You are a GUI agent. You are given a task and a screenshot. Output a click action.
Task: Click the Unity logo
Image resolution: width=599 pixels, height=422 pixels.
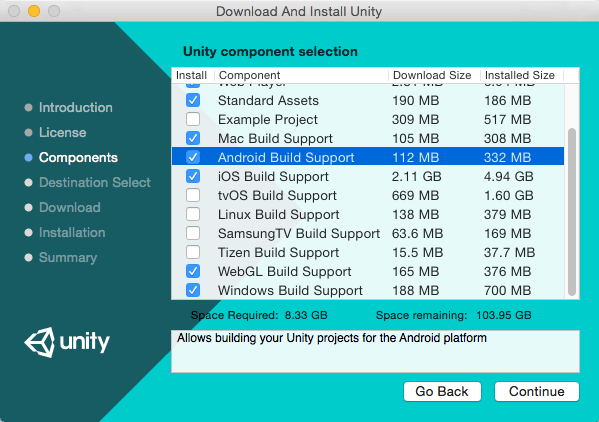coord(67,342)
